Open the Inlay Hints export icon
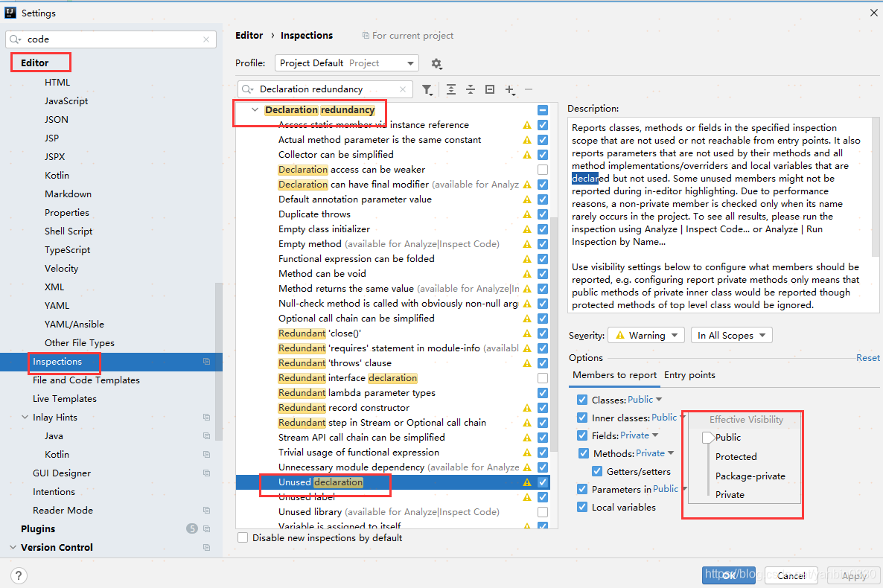 pyautogui.click(x=205, y=417)
